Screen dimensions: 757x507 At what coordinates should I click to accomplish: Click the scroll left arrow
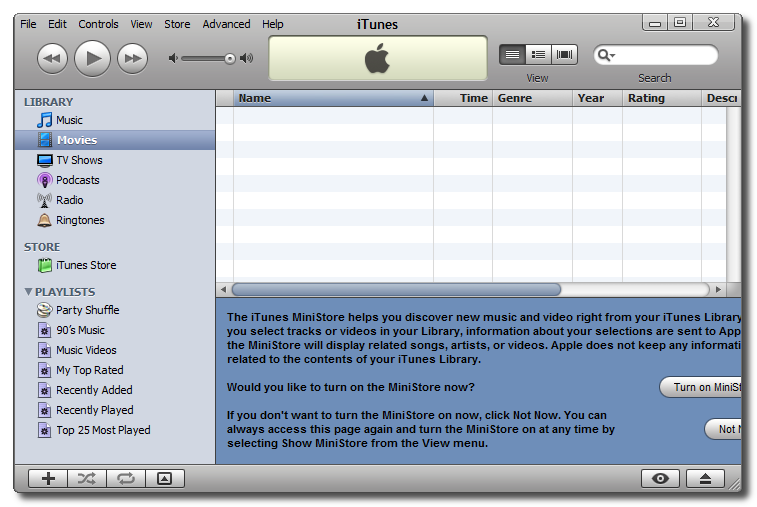223,290
